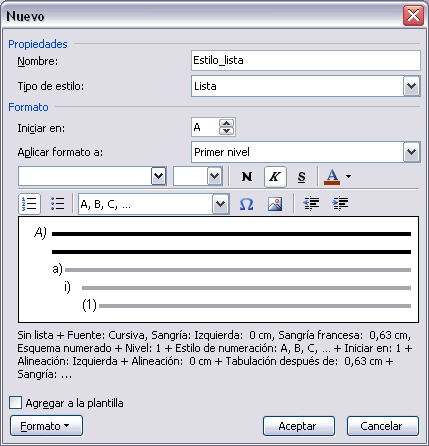Click the (1) level in preview
429x446 pixels.
pyautogui.click(x=89, y=305)
